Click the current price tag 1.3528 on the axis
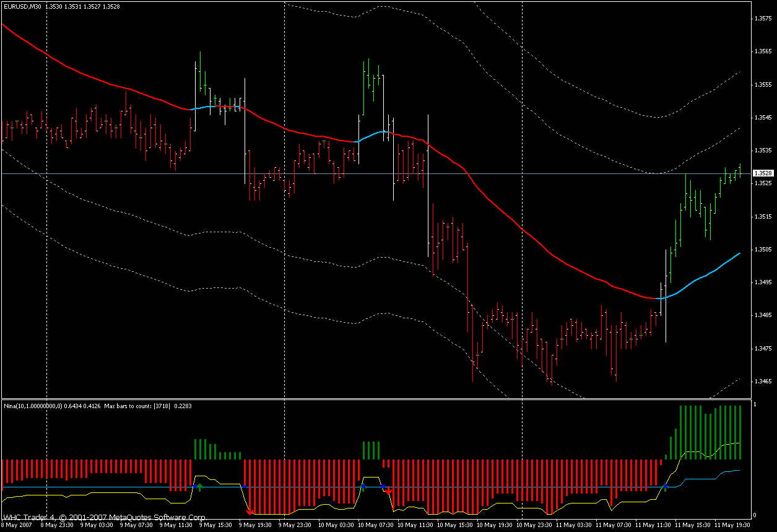 point(763,173)
